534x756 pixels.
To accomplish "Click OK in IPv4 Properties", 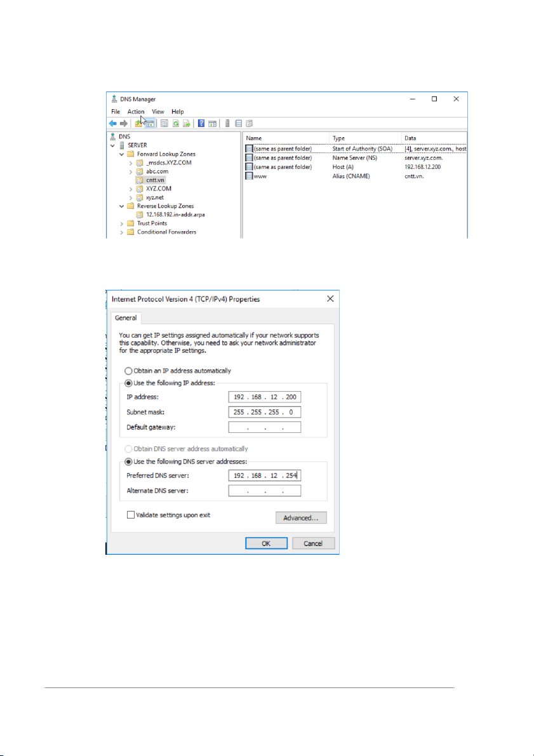I will click(266, 543).
